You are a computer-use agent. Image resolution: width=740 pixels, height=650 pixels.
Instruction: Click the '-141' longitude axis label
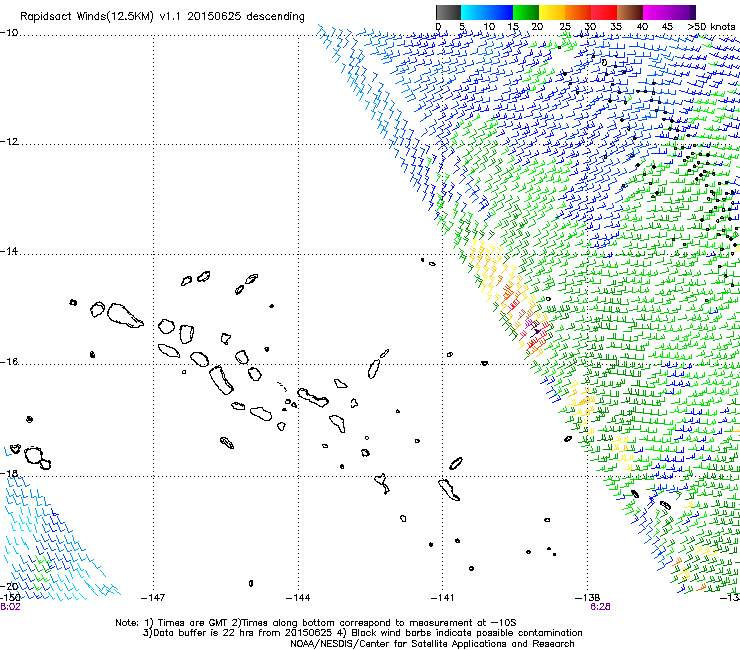click(x=443, y=598)
